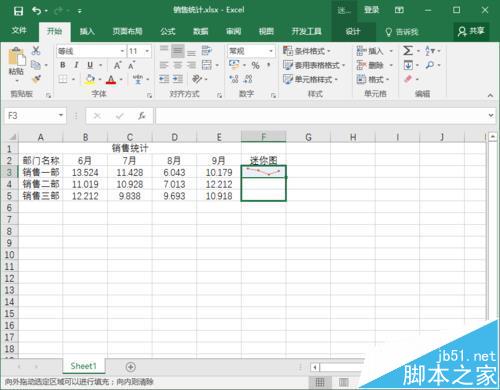Click the Save icon in quick access toolbar

tap(18, 11)
